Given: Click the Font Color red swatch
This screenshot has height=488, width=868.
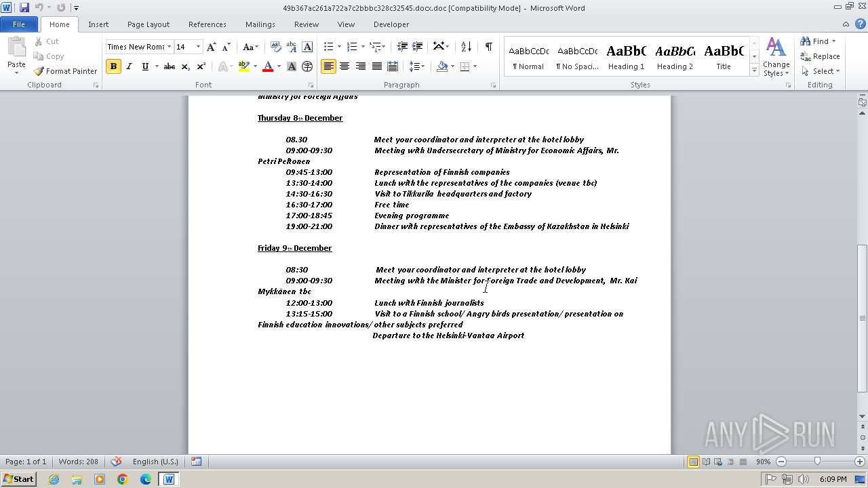Looking at the screenshot, I should 268,66.
